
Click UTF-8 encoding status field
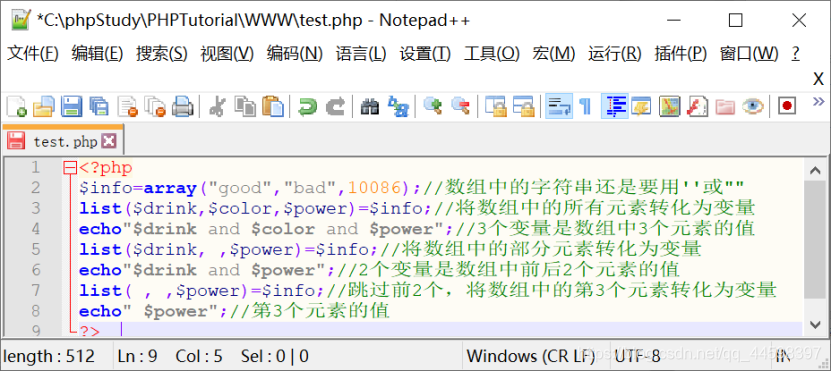click(x=637, y=356)
